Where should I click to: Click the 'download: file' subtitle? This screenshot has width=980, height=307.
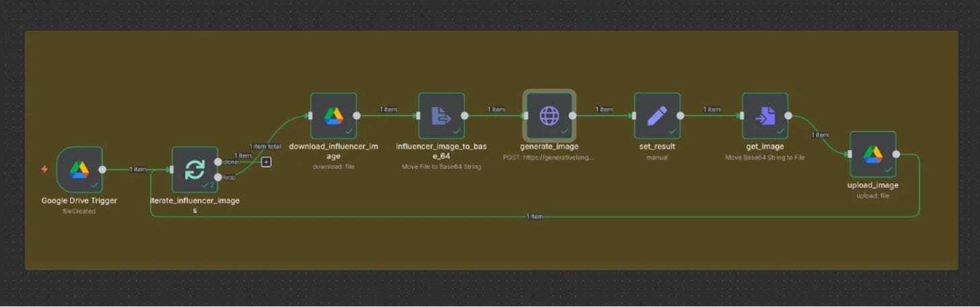[x=333, y=166]
